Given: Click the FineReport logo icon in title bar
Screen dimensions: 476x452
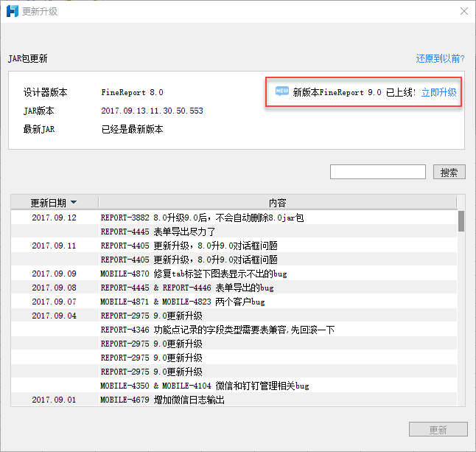Looking at the screenshot, I should (13, 11).
